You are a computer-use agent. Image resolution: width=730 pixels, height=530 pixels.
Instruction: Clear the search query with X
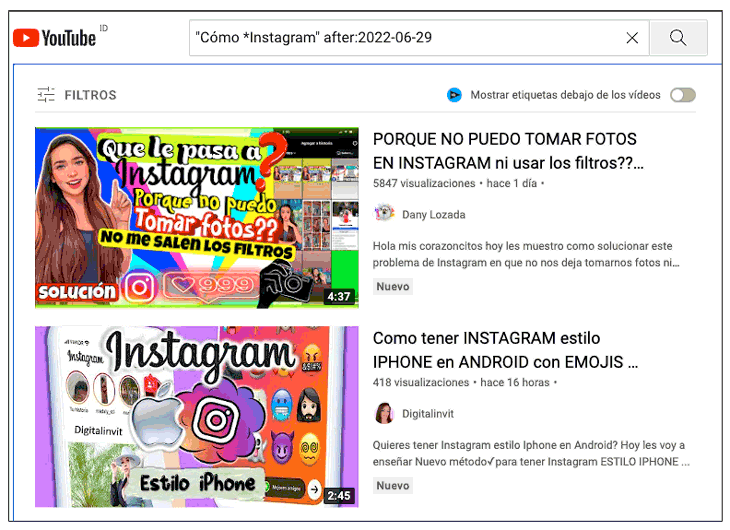click(632, 38)
